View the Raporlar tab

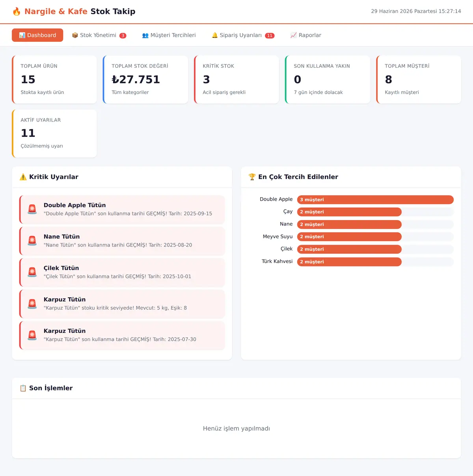pos(306,35)
